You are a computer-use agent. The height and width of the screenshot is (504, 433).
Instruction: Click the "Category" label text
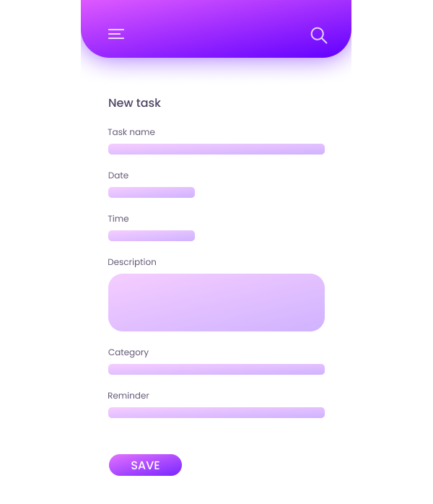128,352
